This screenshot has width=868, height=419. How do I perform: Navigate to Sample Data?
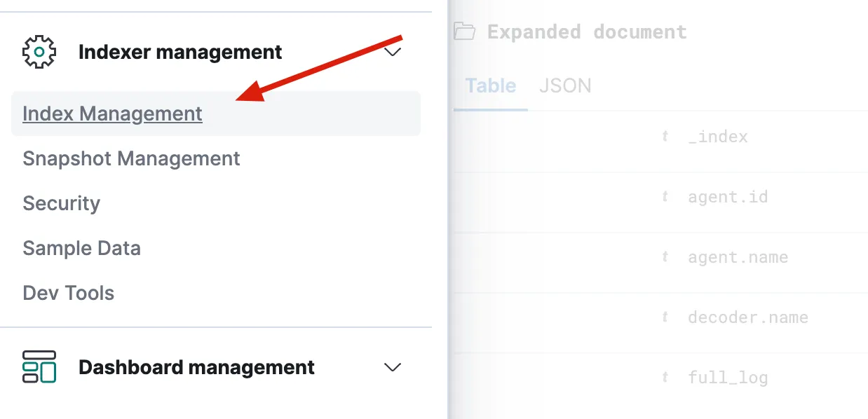coord(81,248)
